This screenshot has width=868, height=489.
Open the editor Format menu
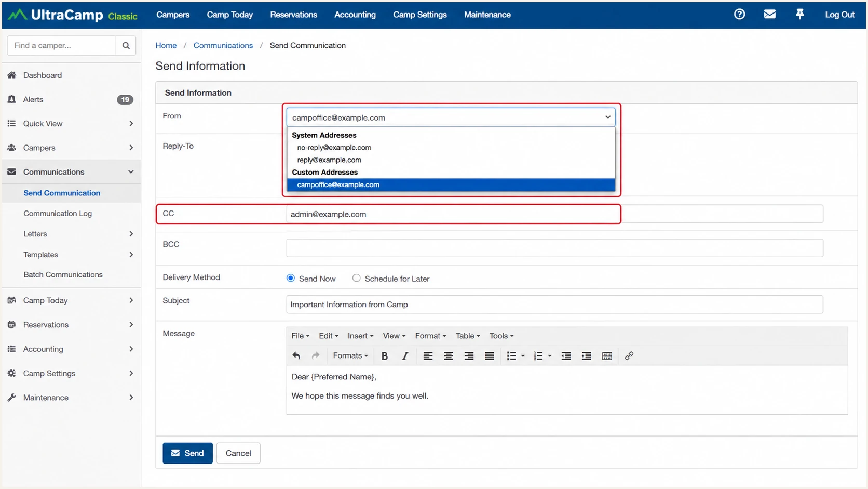[430, 336]
